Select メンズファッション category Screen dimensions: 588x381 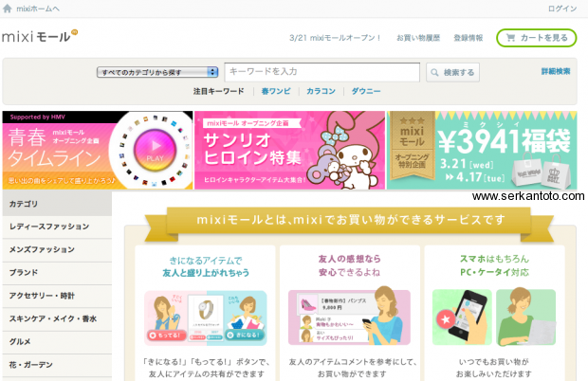(x=57, y=250)
